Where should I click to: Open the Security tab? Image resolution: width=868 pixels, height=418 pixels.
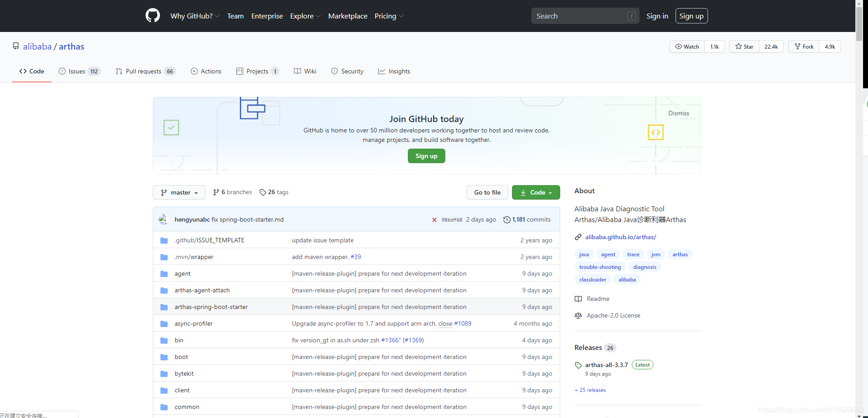(347, 71)
